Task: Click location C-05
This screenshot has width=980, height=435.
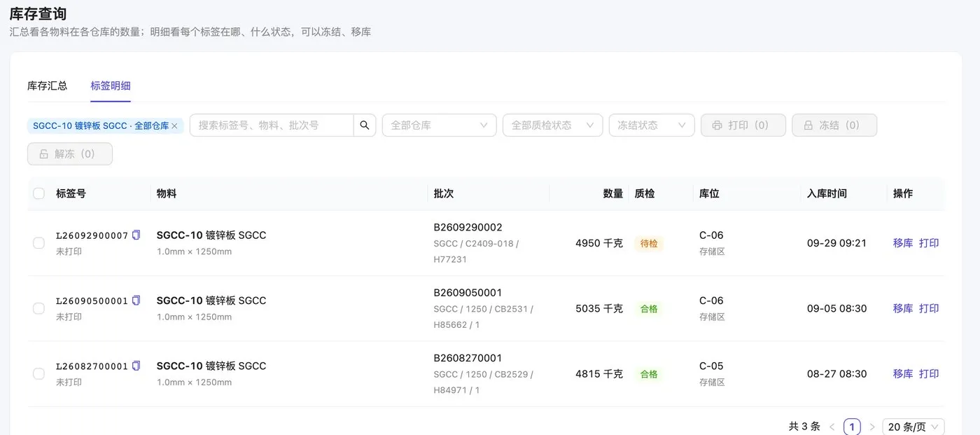Action: pos(711,366)
